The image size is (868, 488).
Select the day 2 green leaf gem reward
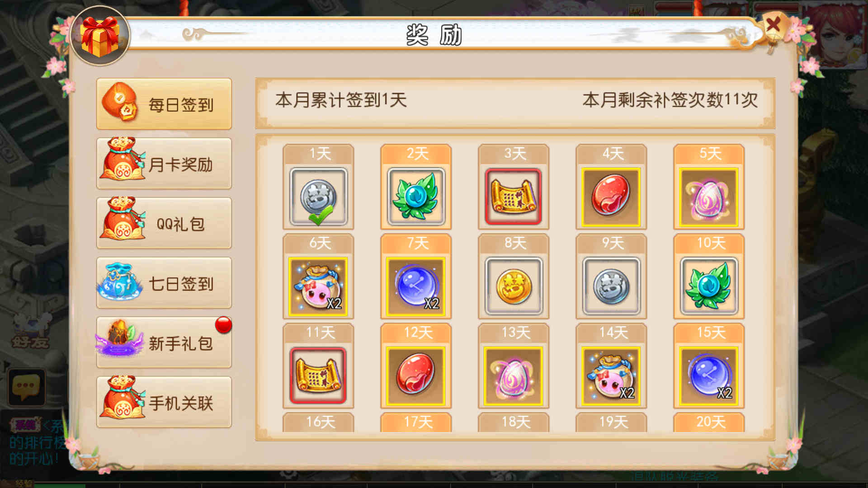(x=416, y=197)
